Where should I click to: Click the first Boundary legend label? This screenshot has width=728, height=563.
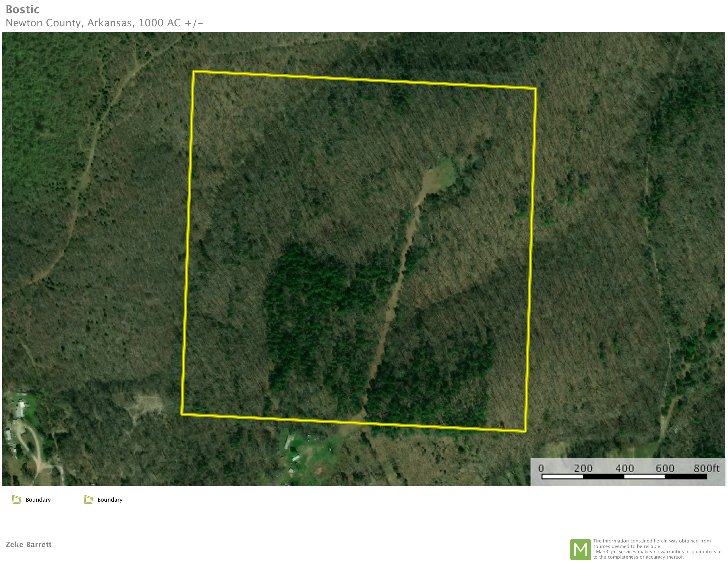[38, 500]
